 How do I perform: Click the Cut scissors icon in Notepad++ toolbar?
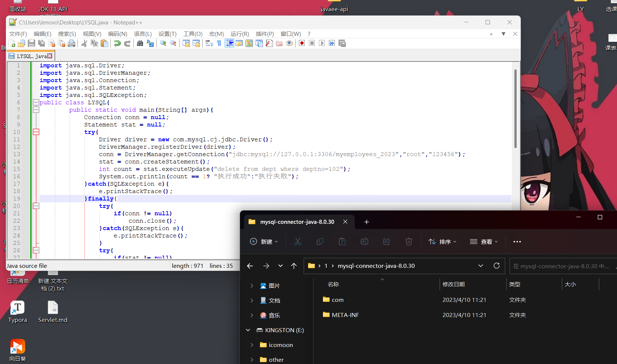(84, 43)
